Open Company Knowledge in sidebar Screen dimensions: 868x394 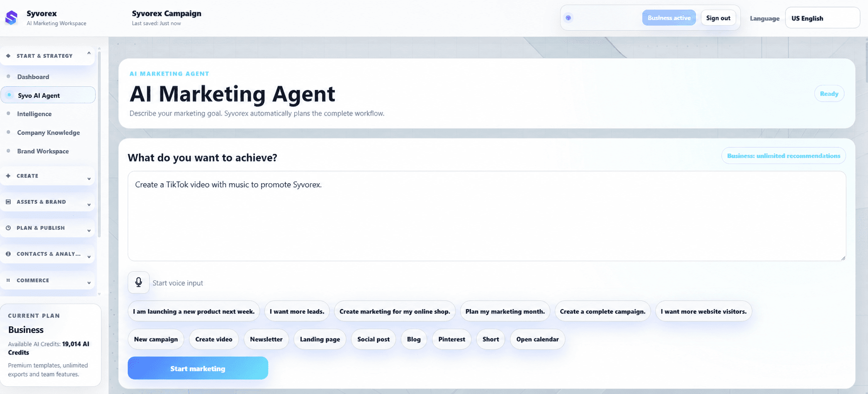coord(48,132)
